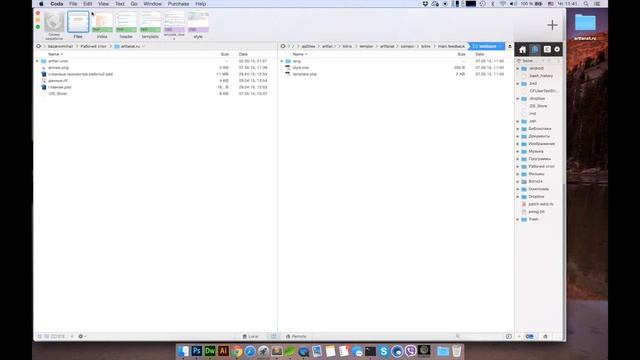
Task: Open the Purchase menu
Action: coord(178,4)
